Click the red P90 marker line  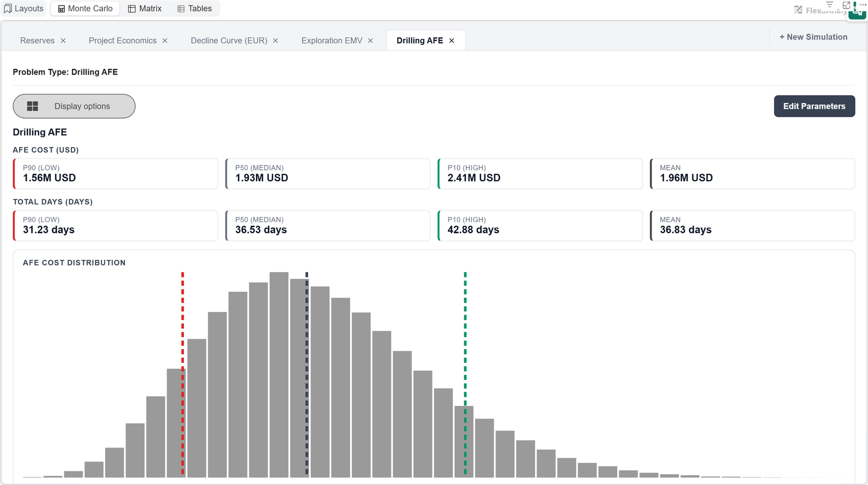(x=182, y=374)
